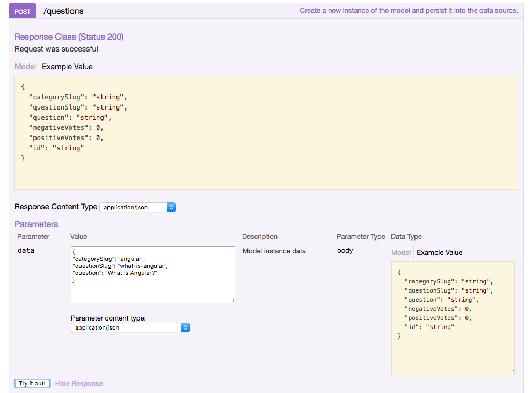Open the Response Content Type dropdown
Image resolution: width=532 pixels, height=393 pixels.
(x=137, y=207)
